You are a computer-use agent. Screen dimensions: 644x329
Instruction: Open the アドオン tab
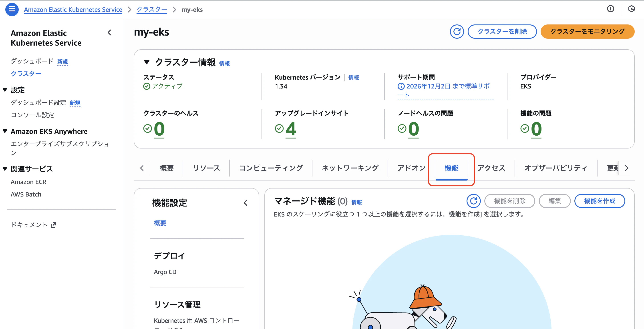(411, 168)
